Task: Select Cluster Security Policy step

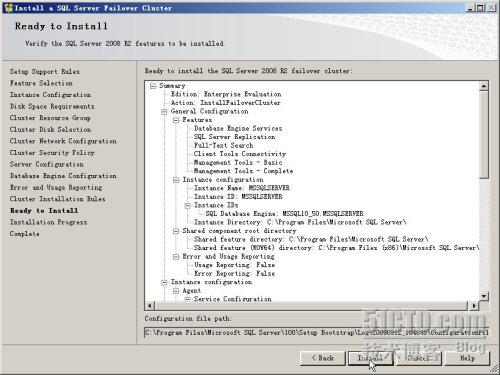Action: click(52, 153)
